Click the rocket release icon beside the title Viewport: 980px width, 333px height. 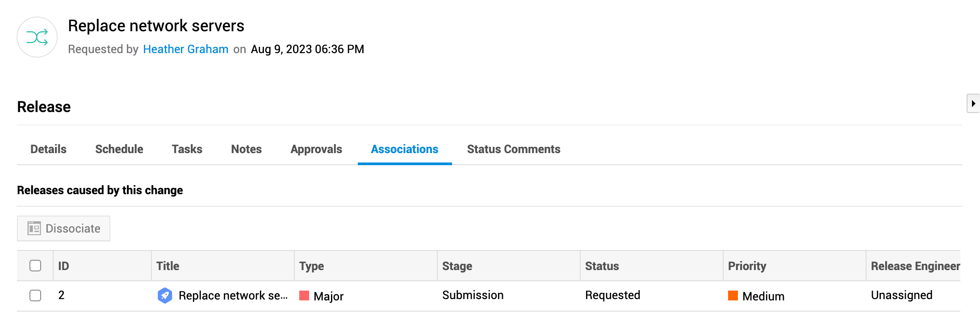coord(165,296)
